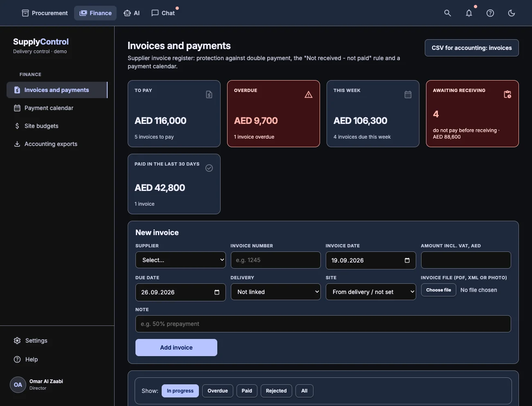532x406 pixels.
Task: Filter by Overdue invoices
Action: pyautogui.click(x=218, y=391)
